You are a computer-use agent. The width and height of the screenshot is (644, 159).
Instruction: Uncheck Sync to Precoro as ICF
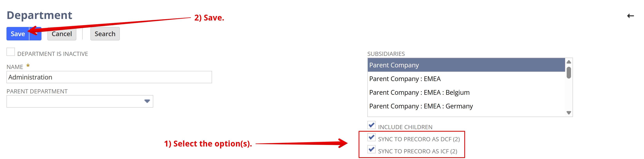pyautogui.click(x=371, y=149)
